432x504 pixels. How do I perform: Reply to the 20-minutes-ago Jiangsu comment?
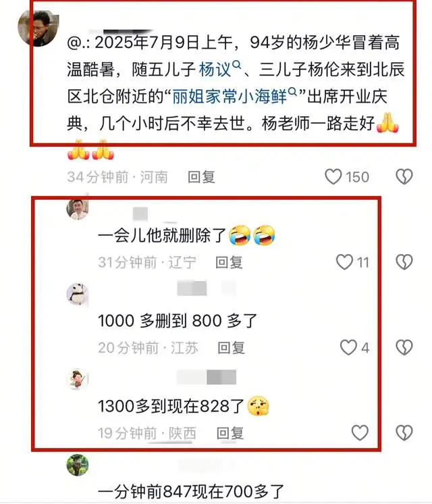click(x=232, y=348)
